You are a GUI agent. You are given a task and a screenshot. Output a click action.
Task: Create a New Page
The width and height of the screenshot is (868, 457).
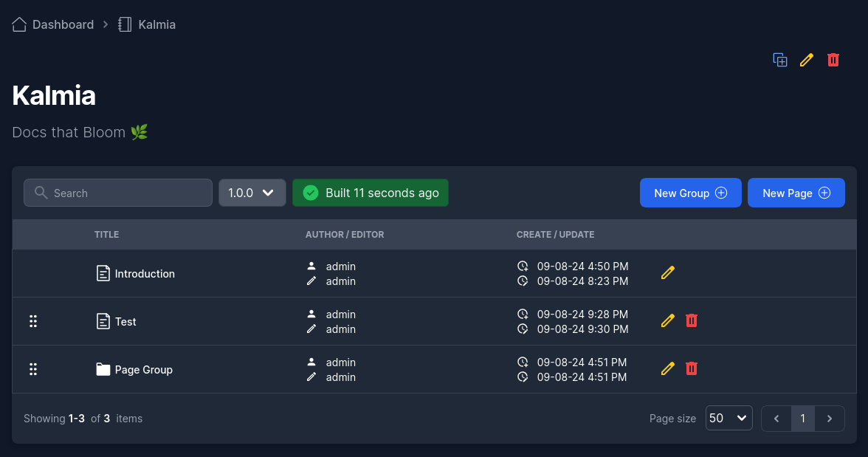pos(796,193)
